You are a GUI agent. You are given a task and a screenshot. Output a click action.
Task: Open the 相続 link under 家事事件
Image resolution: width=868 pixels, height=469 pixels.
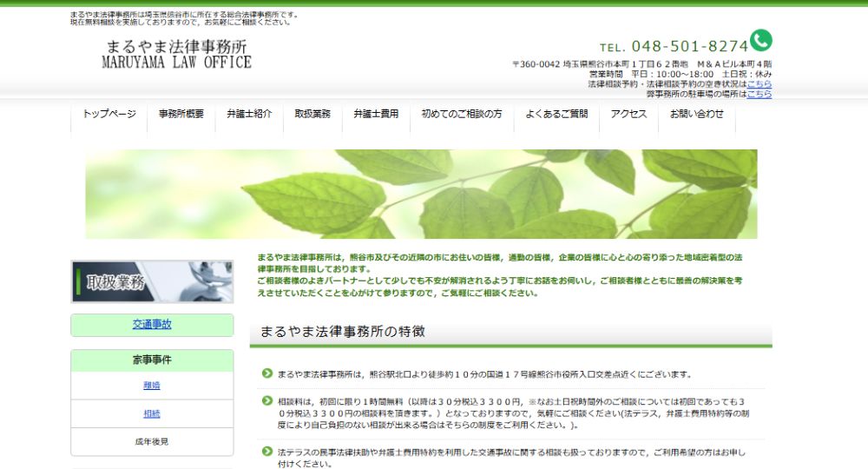152,413
